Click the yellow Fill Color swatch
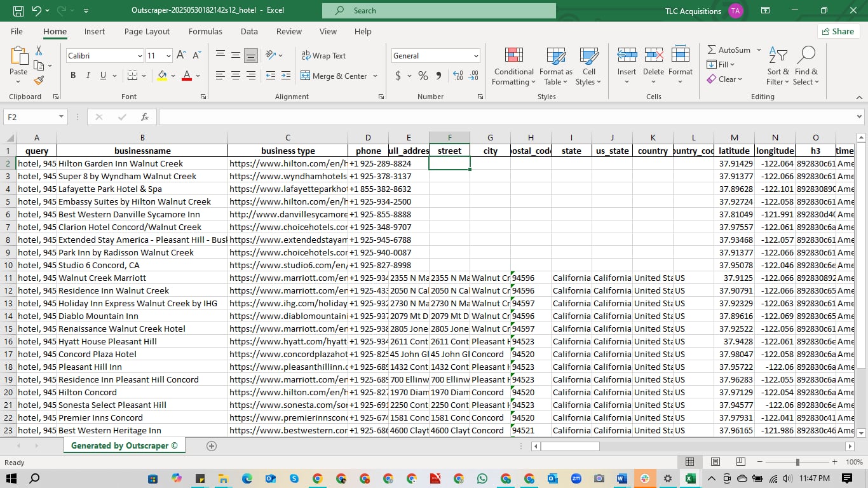 (162, 76)
